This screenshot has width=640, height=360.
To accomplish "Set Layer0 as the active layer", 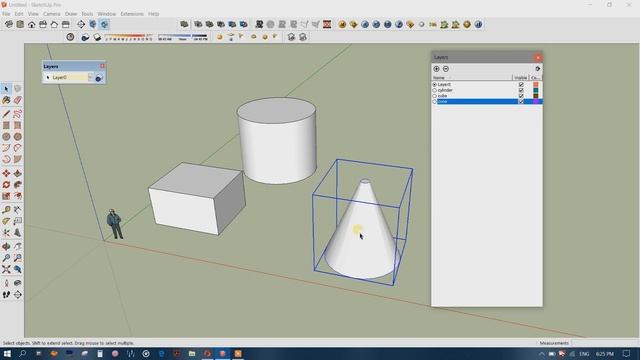I will 435,84.
